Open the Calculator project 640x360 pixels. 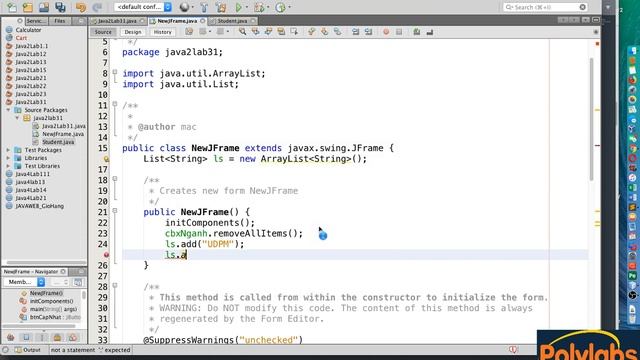click(x=28, y=30)
